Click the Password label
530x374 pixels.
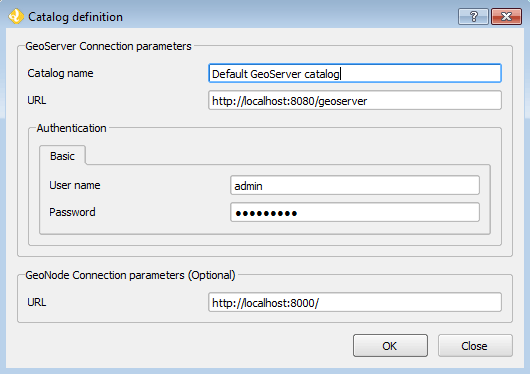(72, 212)
